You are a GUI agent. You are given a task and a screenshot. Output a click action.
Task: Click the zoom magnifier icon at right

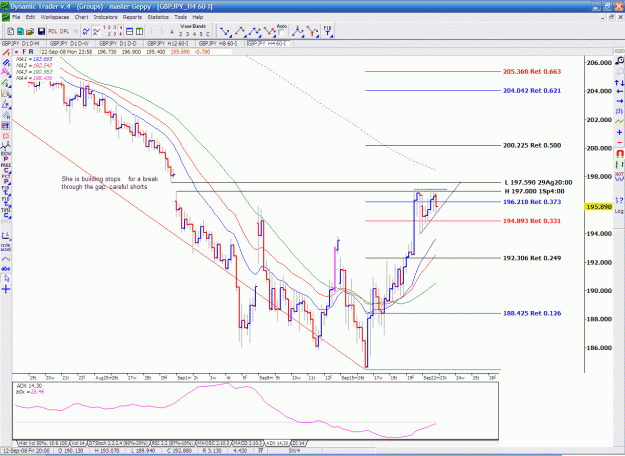pos(619,61)
